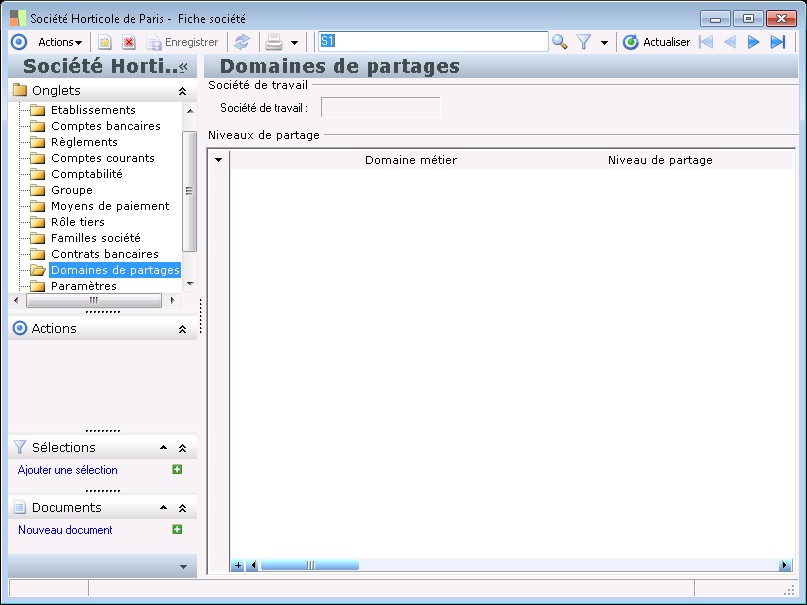Screen dimensions: 807x605
Task: Click the filter funnel icon in toolbar
Action: (584, 42)
